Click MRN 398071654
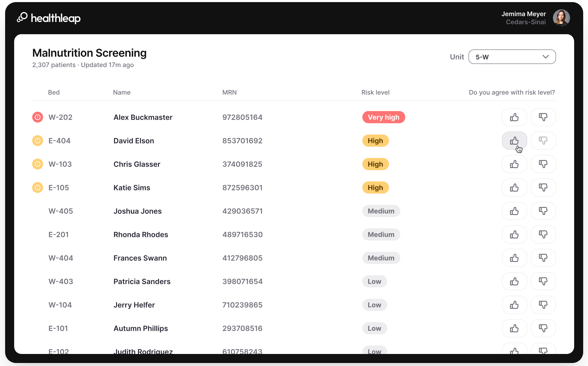This screenshot has height=366, width=588. coord(242,281)
